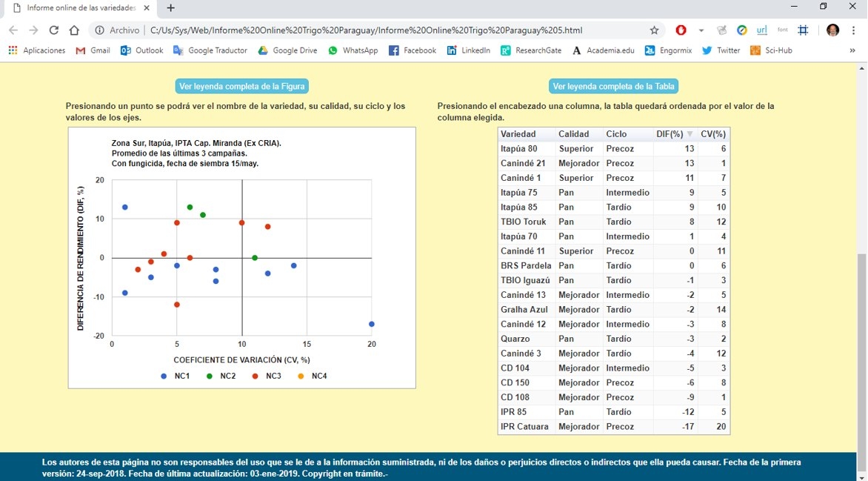Select the Gralha Azul table row
Screen dimensions: 868x481
pyautogui.click(x=613, y=310)
